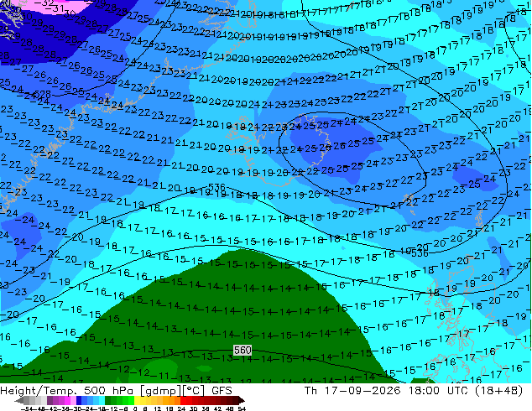Click the 536 contour label near map center
The image size is (532, 411).
click(216, 187)
